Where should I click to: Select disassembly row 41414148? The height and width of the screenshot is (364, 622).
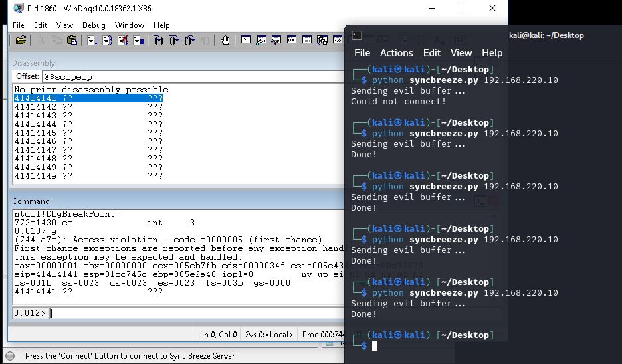pyautogui.click(x=88, y=159)
